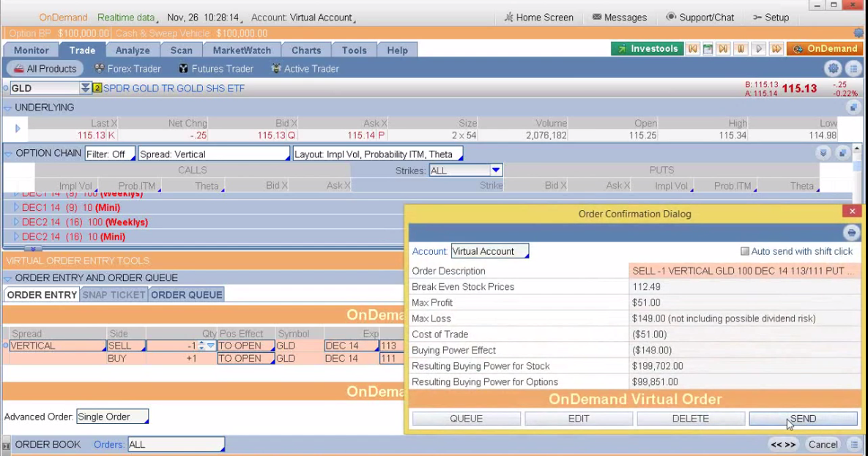Expand the DEC1 14 (9) 10 (Mini) series
Image resolution: width=868 pixels, height=456 pixels.
[16, 208]
